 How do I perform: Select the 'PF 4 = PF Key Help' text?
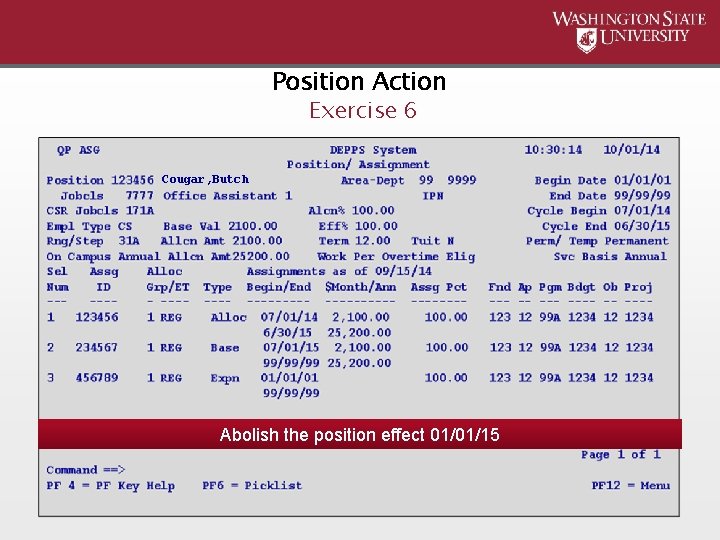[110, 486]
